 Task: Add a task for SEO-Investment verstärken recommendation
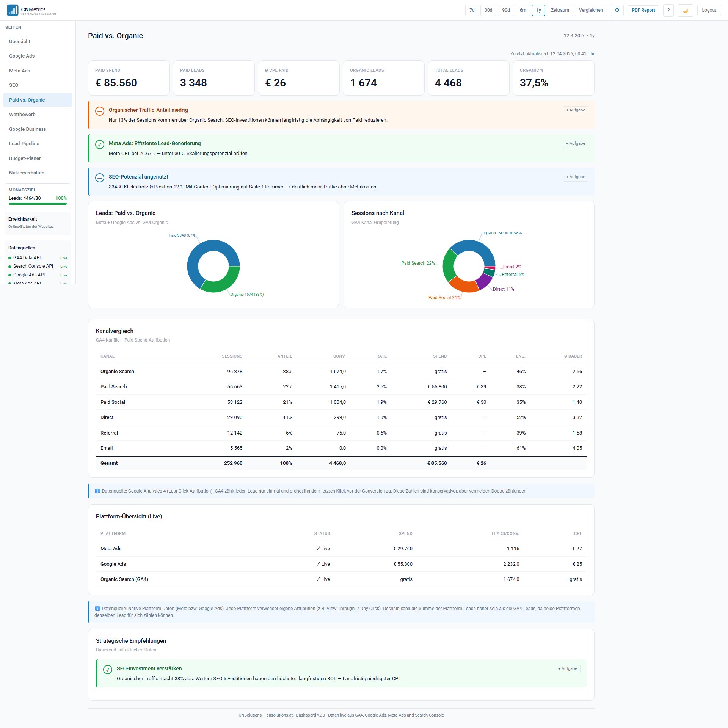[567, 668]
